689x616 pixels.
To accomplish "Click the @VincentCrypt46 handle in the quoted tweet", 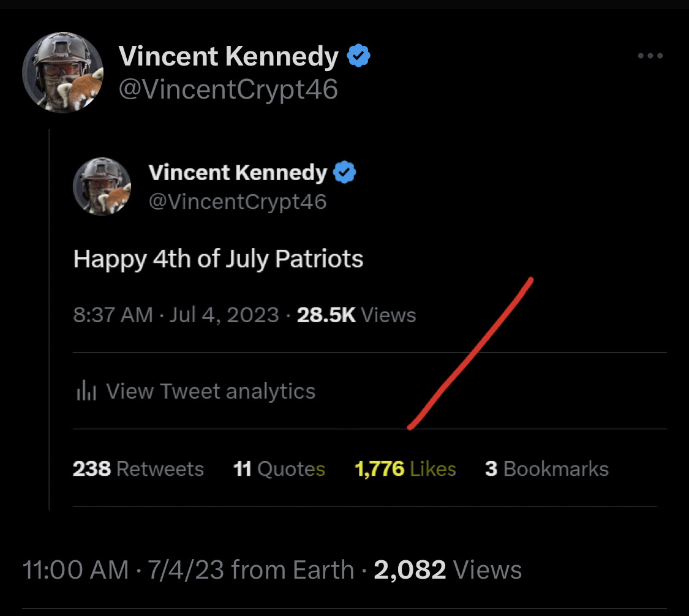I will [x=238, y=201].
